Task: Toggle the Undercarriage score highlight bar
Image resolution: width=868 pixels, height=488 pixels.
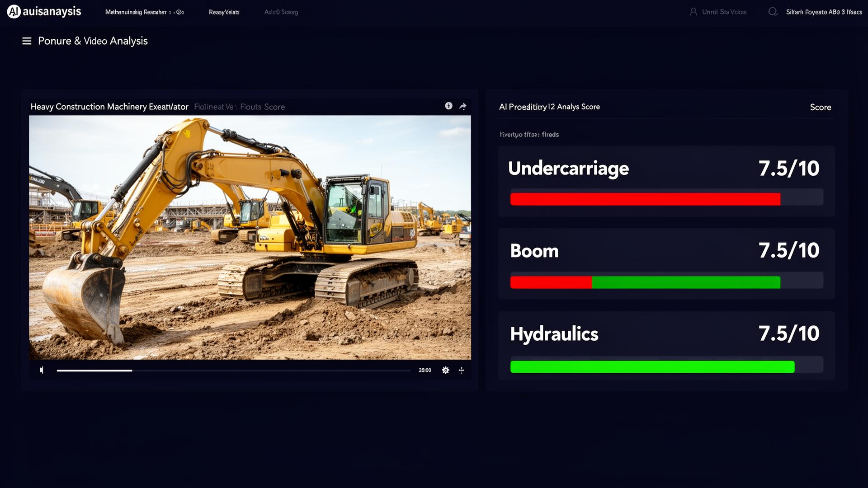Action: pos(667,197)
